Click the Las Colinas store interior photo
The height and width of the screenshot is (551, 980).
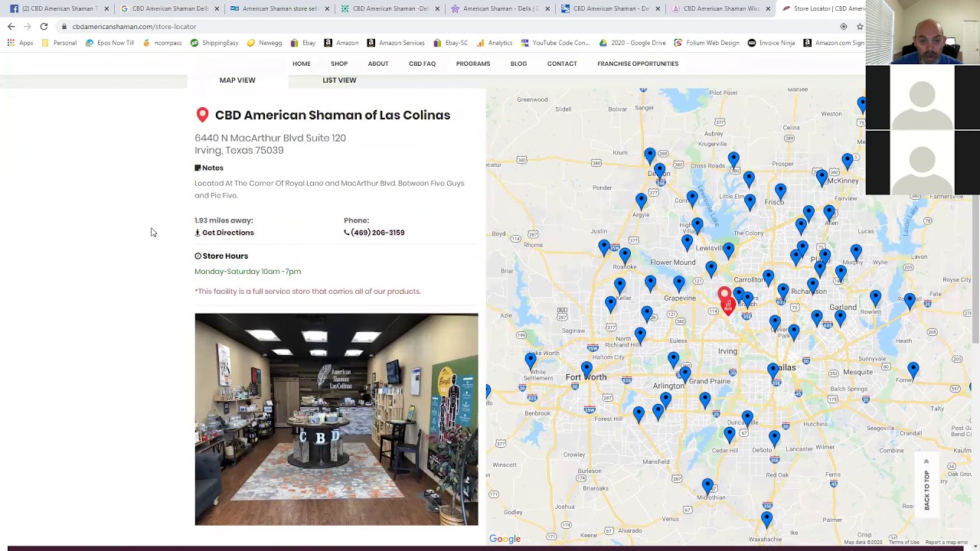[336, 419]
